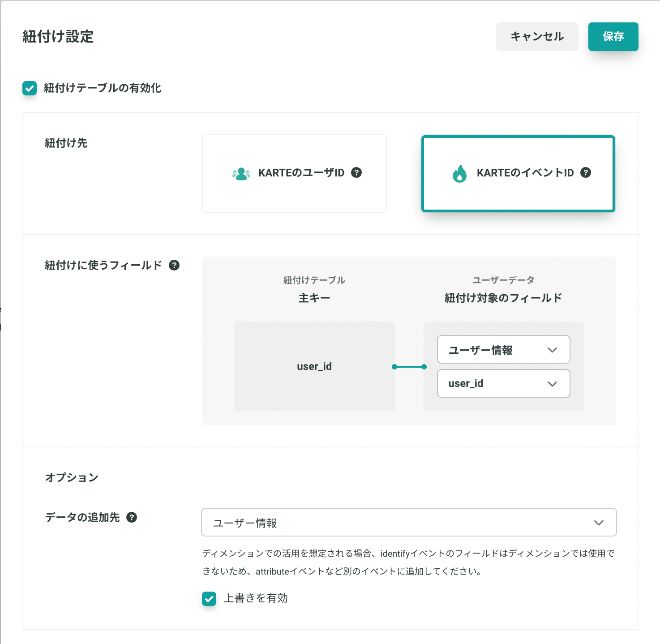Click the identifyイベント note below データの追加先

408,562
